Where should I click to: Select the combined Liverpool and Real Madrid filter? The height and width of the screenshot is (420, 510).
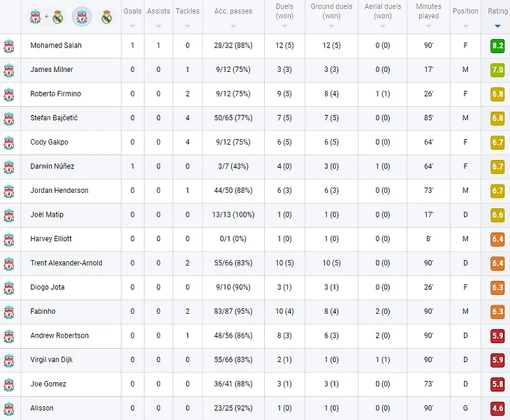click(46, 17)
